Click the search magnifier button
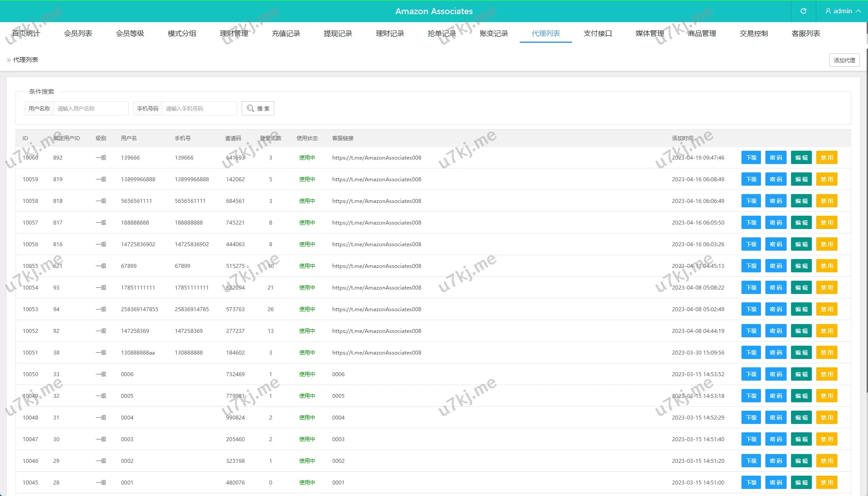This screenshot has width=868, height=496. [258, 108]
